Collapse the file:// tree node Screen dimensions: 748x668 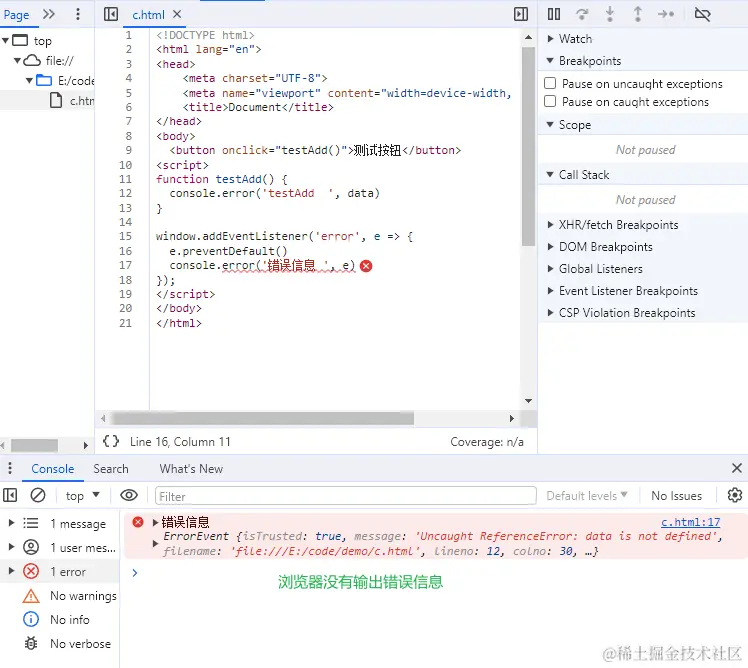(17, 61)
